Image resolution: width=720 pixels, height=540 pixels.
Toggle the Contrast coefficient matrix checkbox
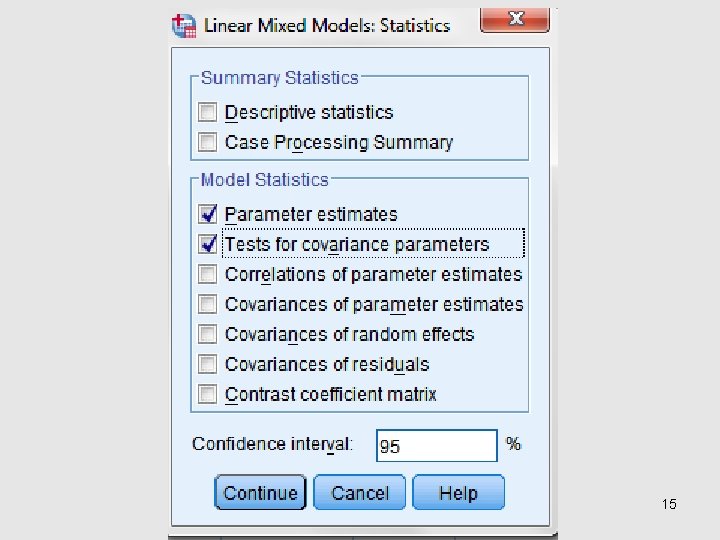[208, 394]
